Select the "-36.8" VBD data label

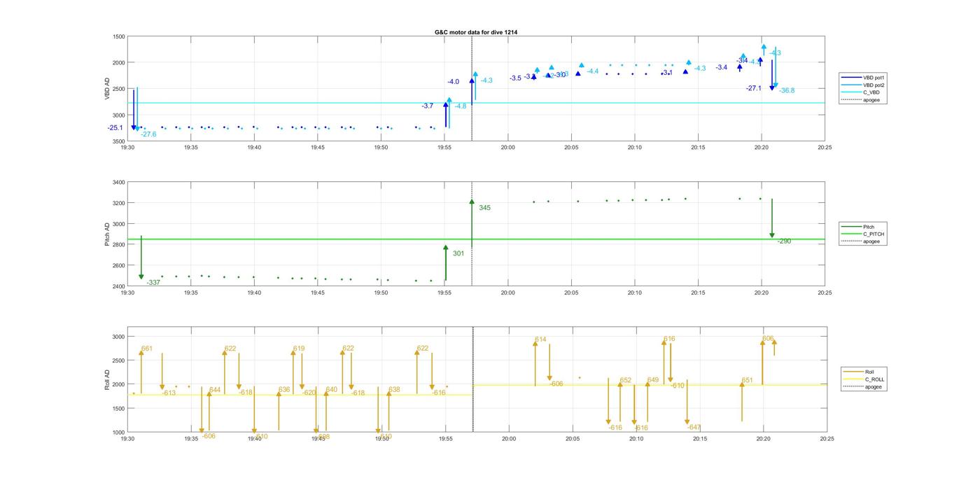click(x=787, y=90)
